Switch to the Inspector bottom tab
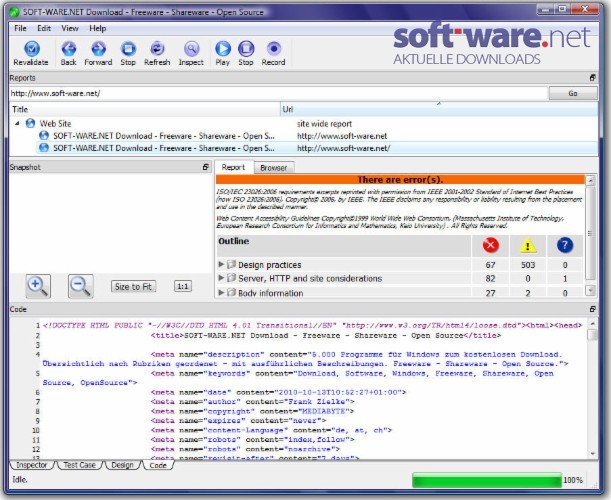611x500 pixels. pos(32,465)
